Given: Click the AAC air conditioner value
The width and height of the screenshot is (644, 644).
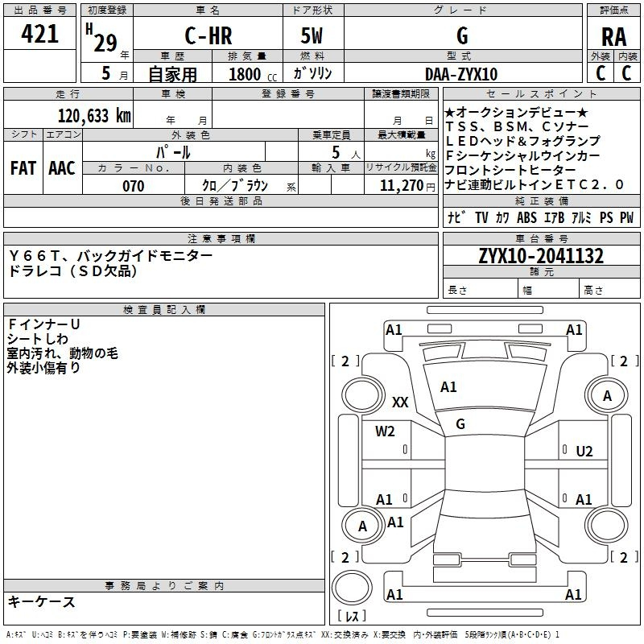Looking at the screenshot, I should pyautogui.click(x=62, y=168).
